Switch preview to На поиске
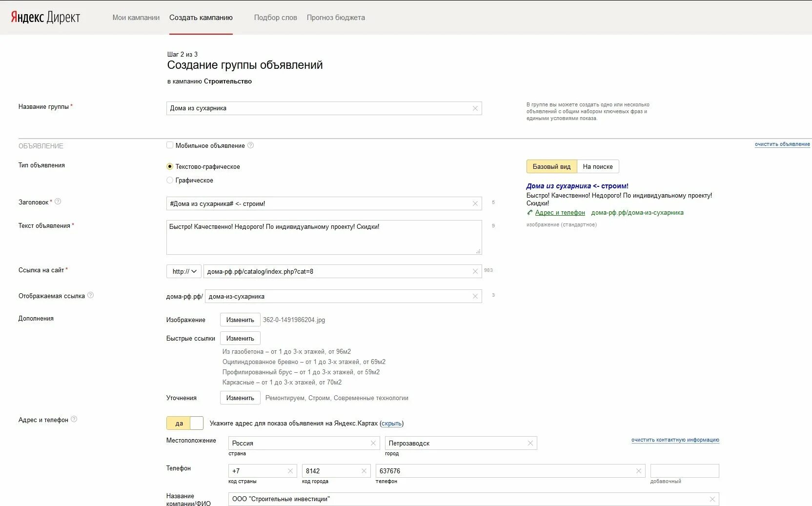The width and height of the screenshot is (812, 506). click(x=597, y=166)
